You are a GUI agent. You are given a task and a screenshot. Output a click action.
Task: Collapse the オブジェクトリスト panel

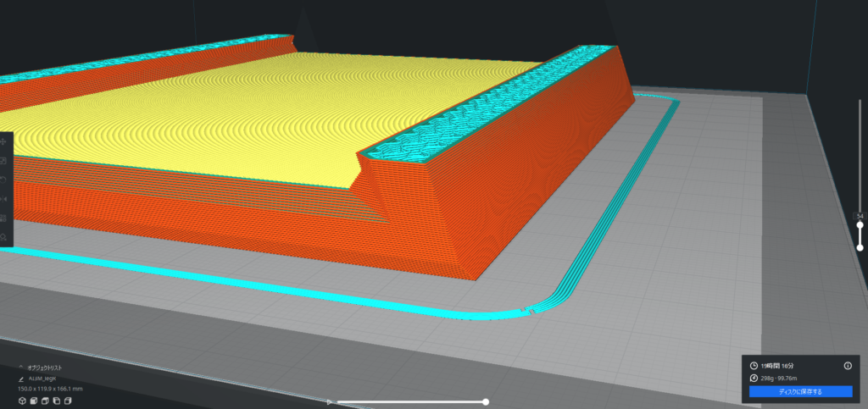[x=21, y=368]
